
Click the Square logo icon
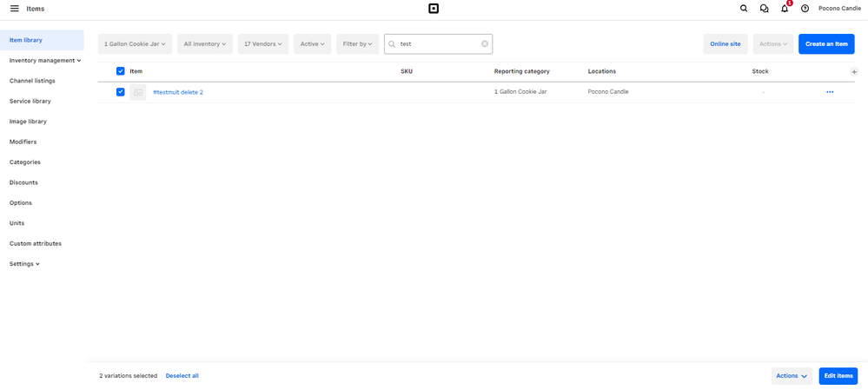pos(434,9)
